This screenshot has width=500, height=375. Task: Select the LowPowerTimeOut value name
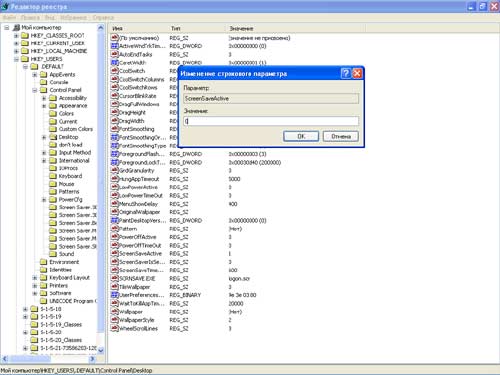point(141,195)
